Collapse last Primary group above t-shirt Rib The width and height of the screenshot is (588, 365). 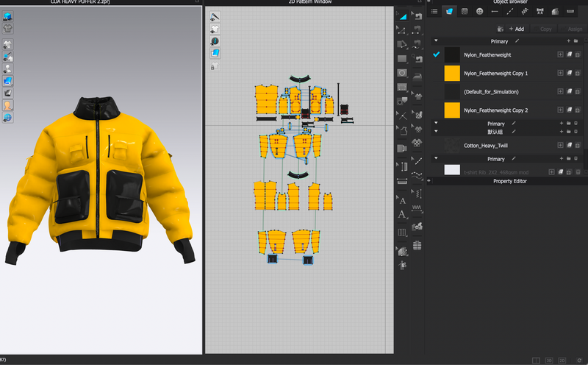[x=436, y=158]
